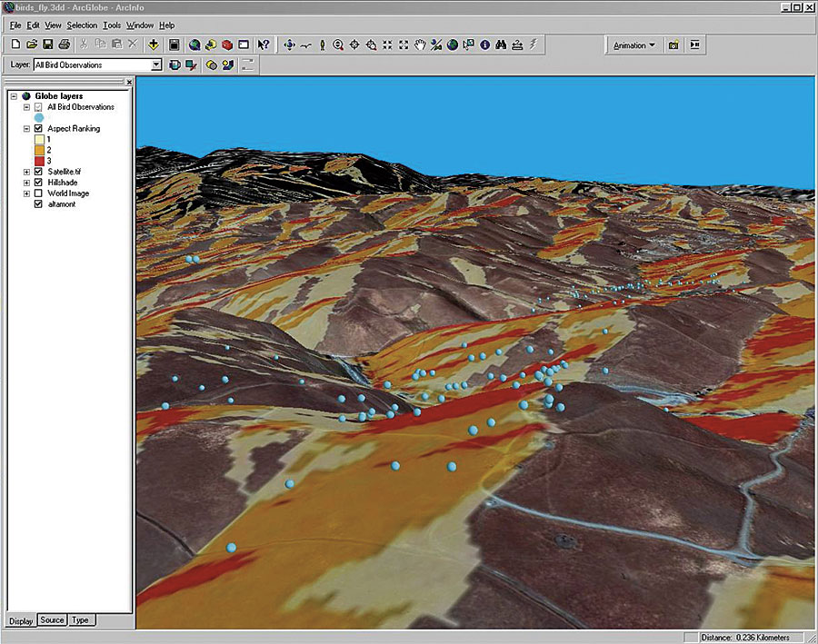Click the Save document icon
The image size is (818, 644).
[48, 44]
